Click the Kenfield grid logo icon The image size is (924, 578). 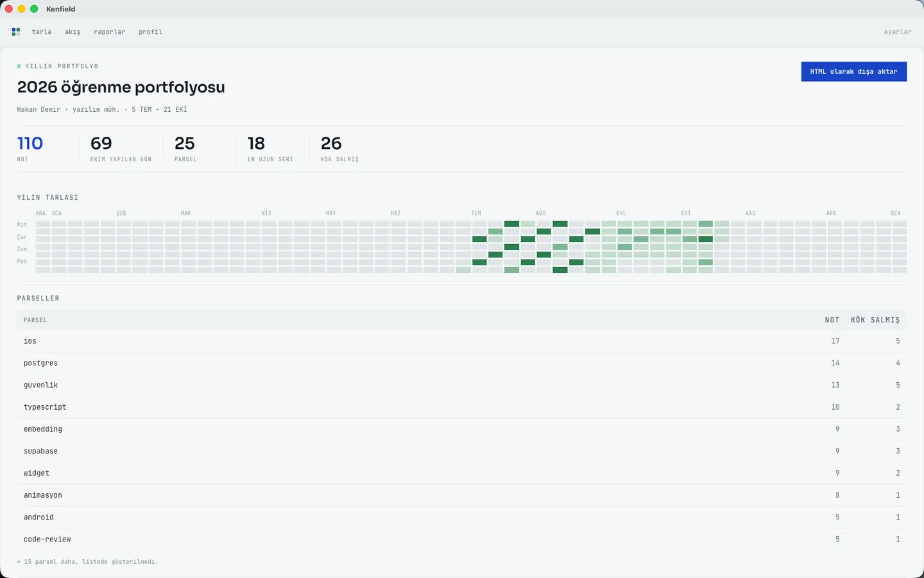[x=16, y=31]
